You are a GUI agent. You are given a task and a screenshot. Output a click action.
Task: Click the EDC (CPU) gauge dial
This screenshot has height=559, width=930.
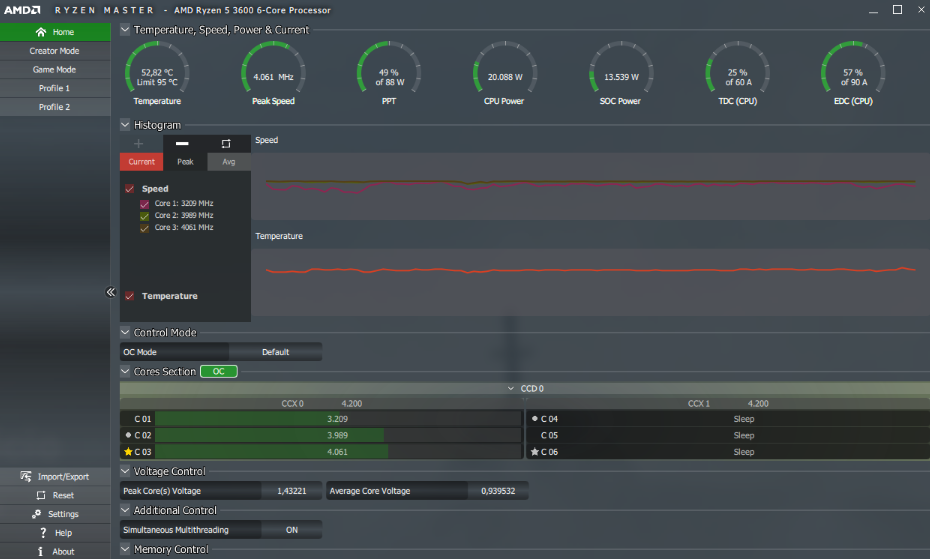point(853,68)
